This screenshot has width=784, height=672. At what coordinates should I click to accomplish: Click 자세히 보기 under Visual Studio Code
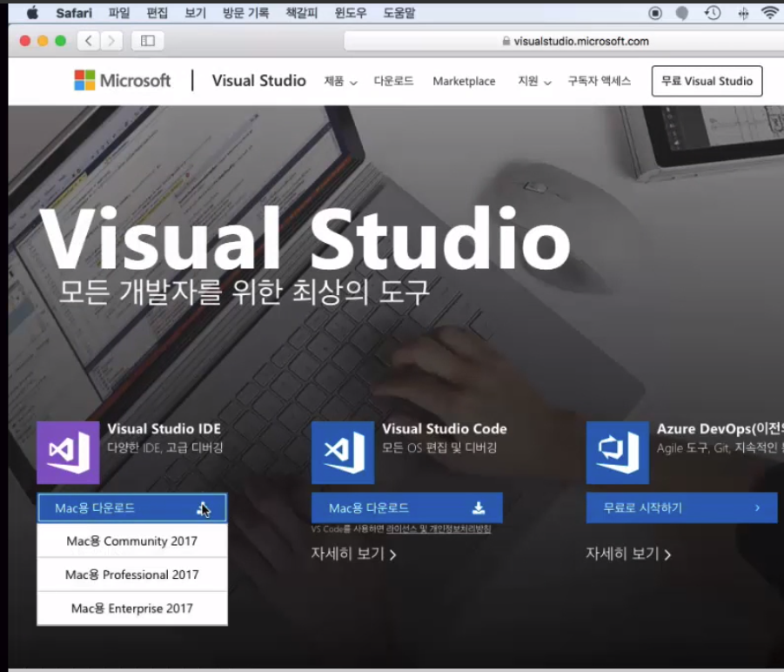[x=353, y=554]
